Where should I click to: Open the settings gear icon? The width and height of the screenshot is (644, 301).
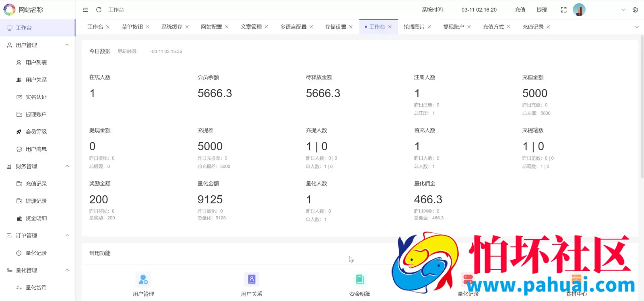tap(635, 10)
